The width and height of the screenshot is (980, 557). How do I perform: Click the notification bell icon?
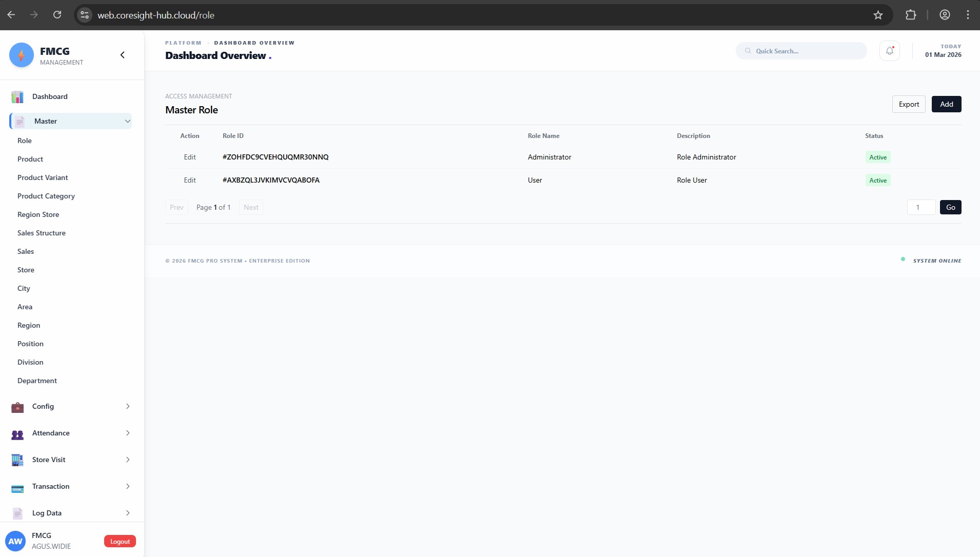click(x=889, y=51)
